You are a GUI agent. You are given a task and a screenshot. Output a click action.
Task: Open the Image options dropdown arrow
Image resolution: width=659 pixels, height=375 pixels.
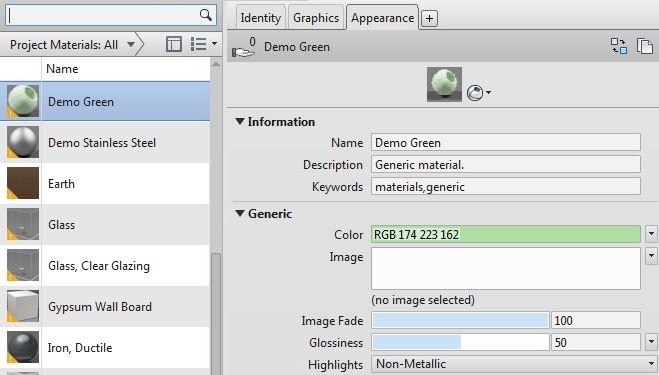[x=651, y=256]
